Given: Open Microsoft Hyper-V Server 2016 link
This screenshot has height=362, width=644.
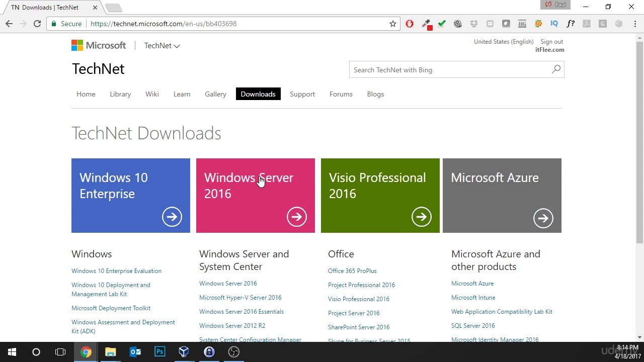Looking at the screenshot, I should click(240, 298).
